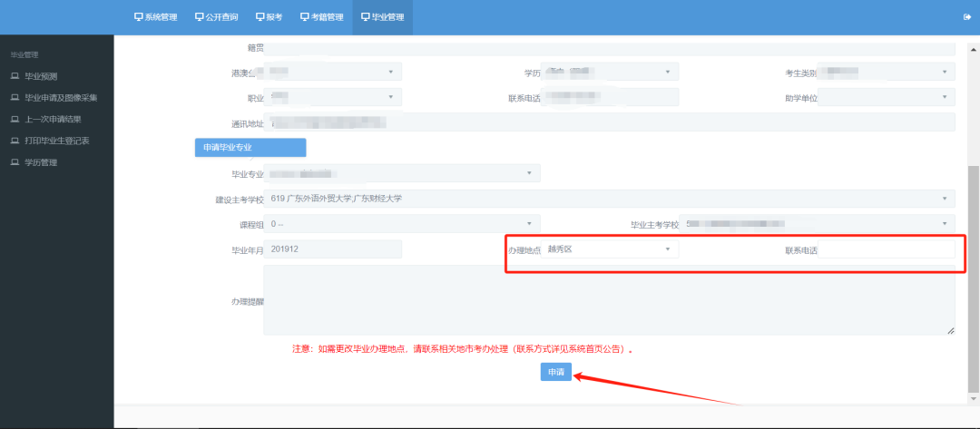Switch to the 考籍管理 menu tab
This screenshot has height=429, width=980.
pyautogui.click(x=322, y=17)
